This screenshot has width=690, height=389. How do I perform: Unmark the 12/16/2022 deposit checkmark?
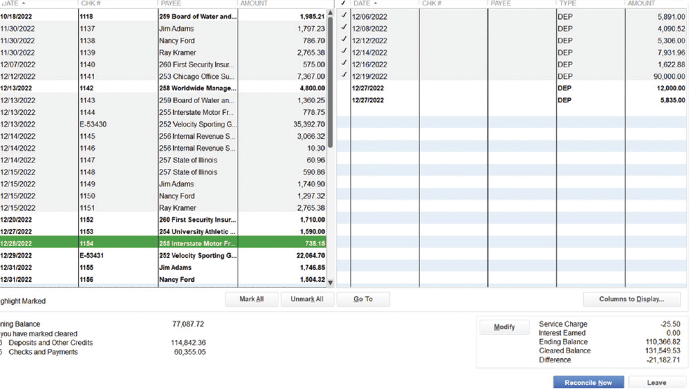click(344, 64)
